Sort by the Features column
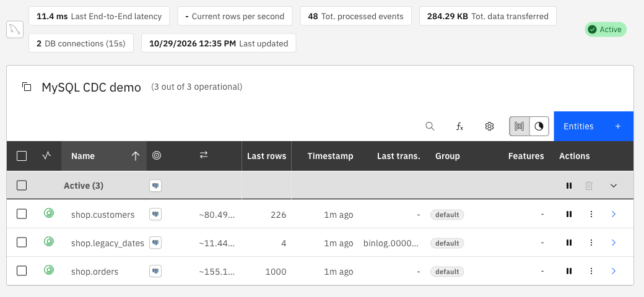 (x=526, y=156)
